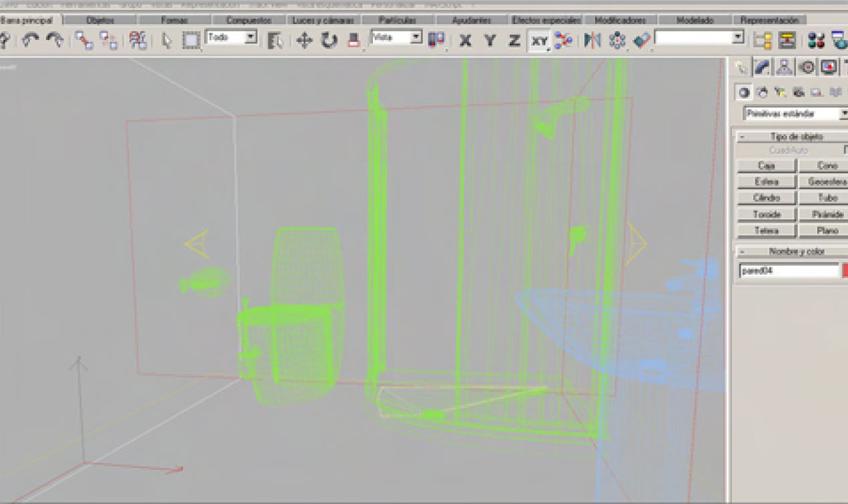Open the Material Editor icon
Viewport: 848px width, 504px height.
pyautogui.click(x=815, y=41)
